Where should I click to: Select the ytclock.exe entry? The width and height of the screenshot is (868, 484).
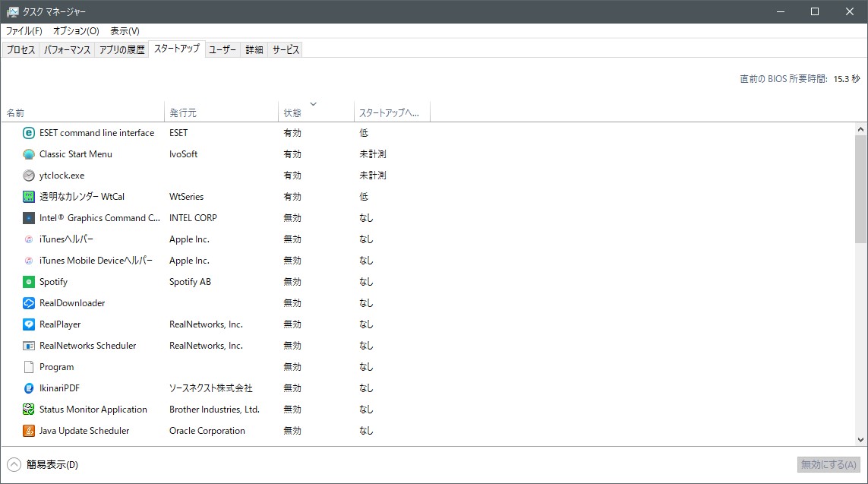coord(62,176)
